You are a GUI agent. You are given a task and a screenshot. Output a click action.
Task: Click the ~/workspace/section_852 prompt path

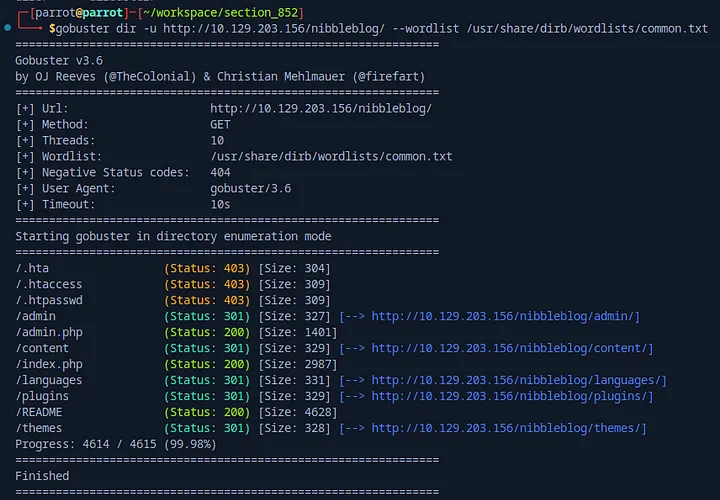(x=230, y=11)
